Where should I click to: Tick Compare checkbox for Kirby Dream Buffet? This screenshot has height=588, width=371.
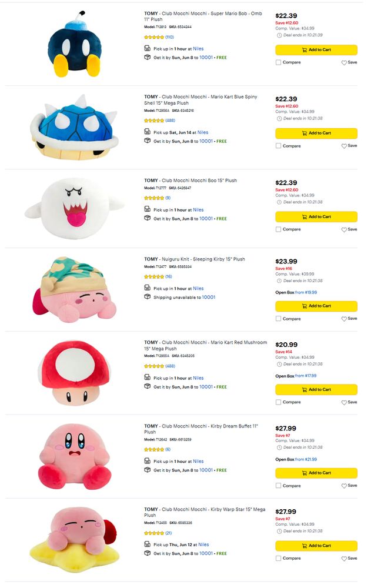(x=278, y=486)
